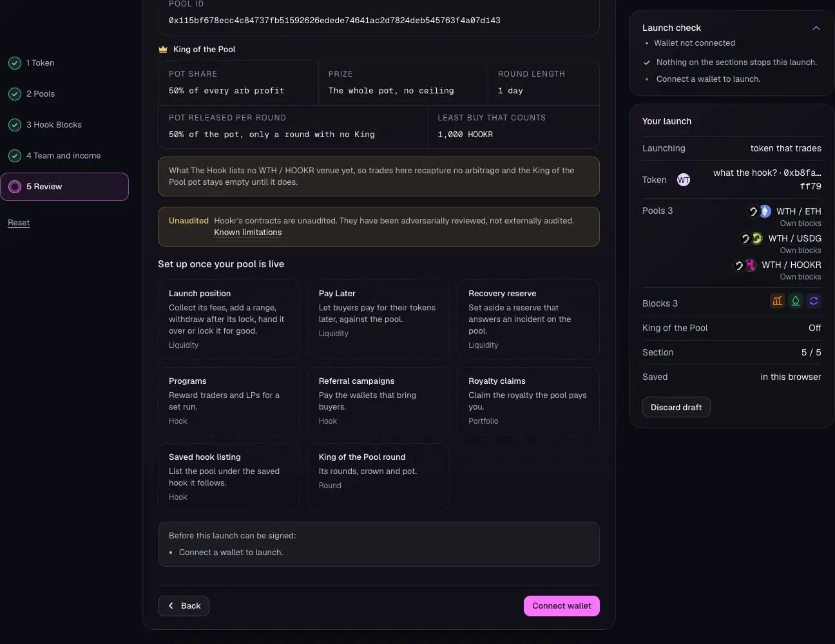
Task: Click the Connect wallet button
Action: coord(562,606)
